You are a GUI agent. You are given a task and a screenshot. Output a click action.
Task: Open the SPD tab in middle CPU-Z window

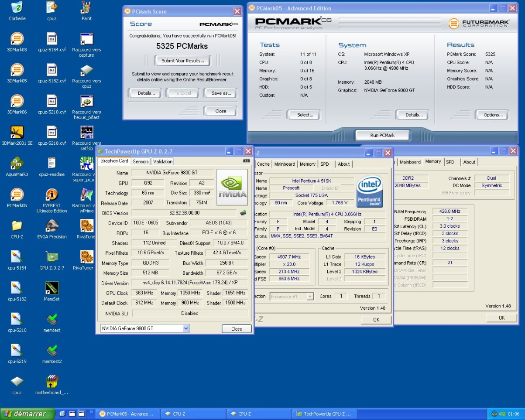tap(325, 164)
